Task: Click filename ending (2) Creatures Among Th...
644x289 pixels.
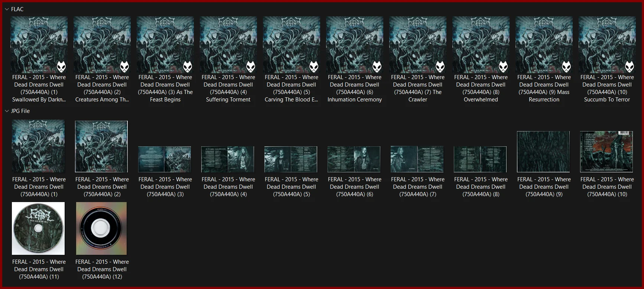Action: point(102,88)
